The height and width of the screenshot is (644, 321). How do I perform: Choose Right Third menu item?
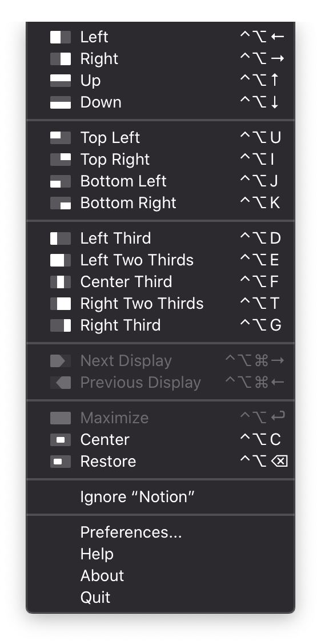[x=160, y=325]
